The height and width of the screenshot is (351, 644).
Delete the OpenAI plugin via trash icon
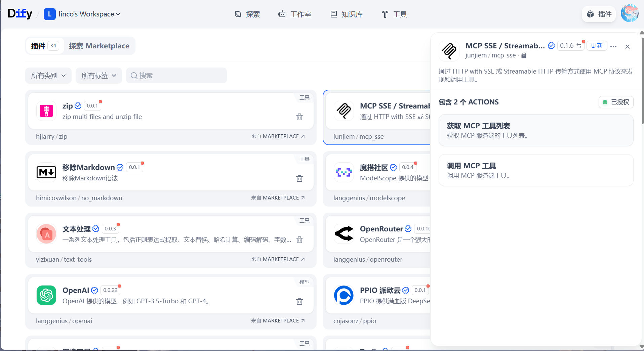click(x=299, y=301)
